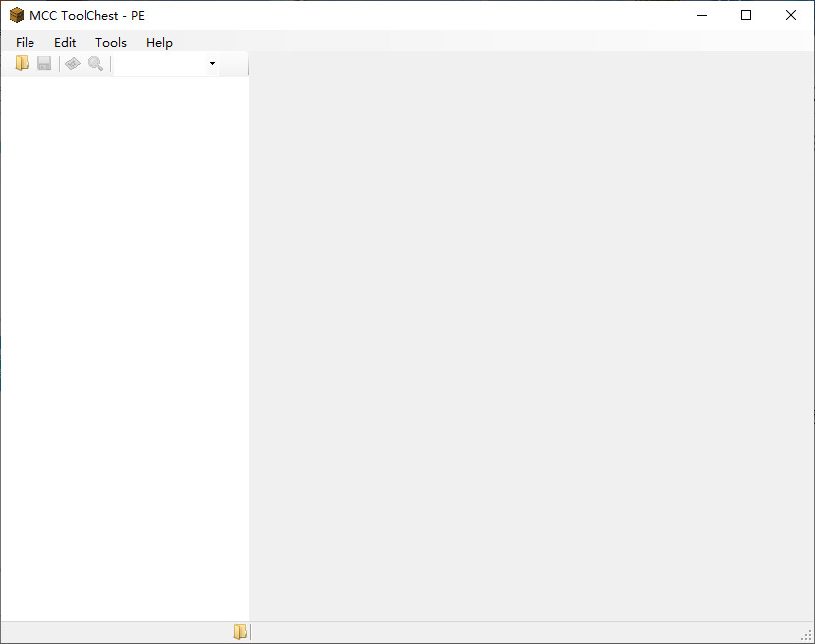Viewport: 815px width, 644px height.
Task: Click the MCC ToolChest chest icon in title bar
Action: (17, 15)
